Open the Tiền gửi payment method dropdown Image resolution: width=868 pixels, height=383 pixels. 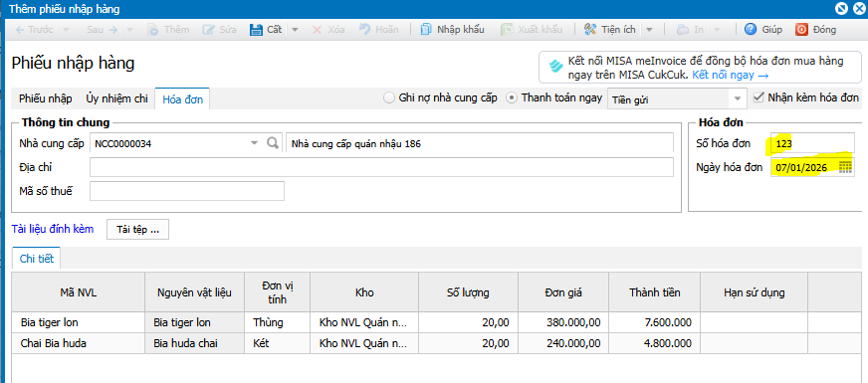pyautogui.click(x=738, y=99)
